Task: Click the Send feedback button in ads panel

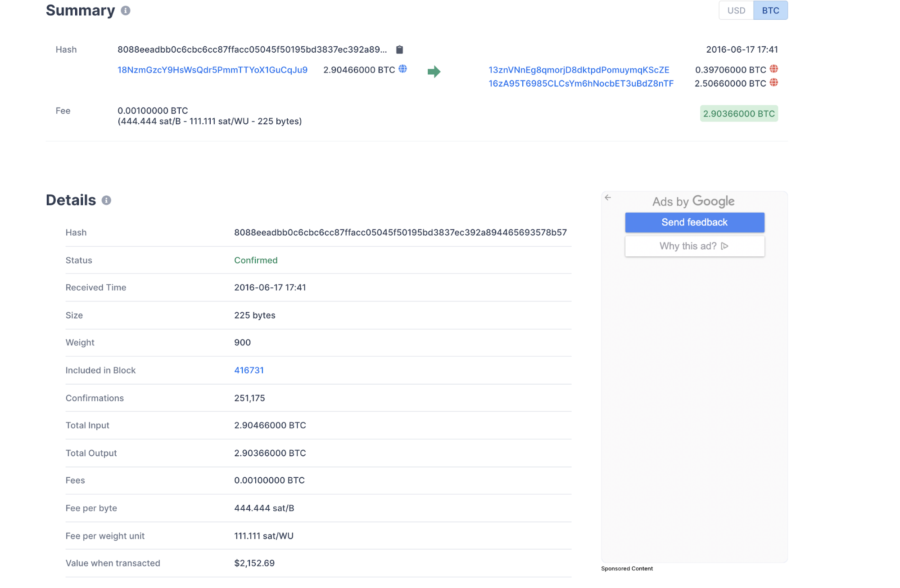Action: pos(694,223)
